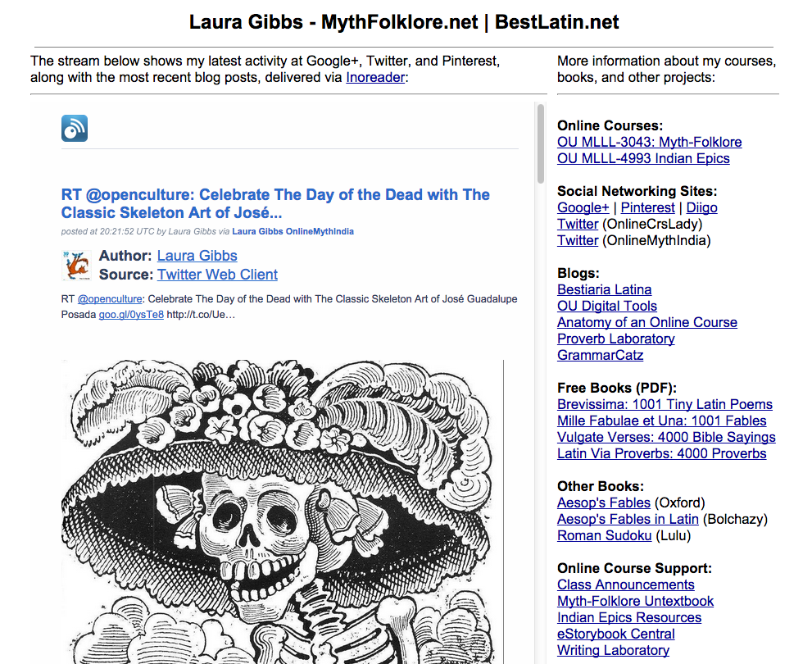Click the 'Other Books:' heading

601,486
